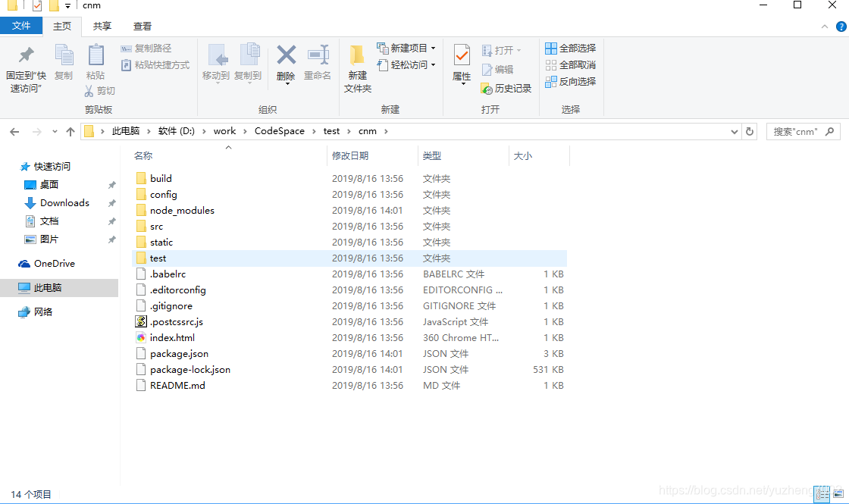Select the .postcssrc.js file
Image resolution: width=849 pixels, height=504 pixels.
point(349,321)
